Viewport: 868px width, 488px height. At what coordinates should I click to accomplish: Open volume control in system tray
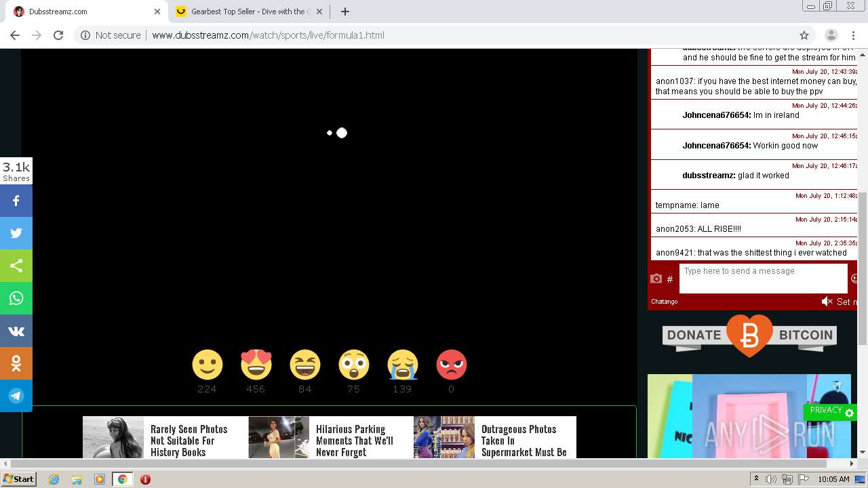771,479
